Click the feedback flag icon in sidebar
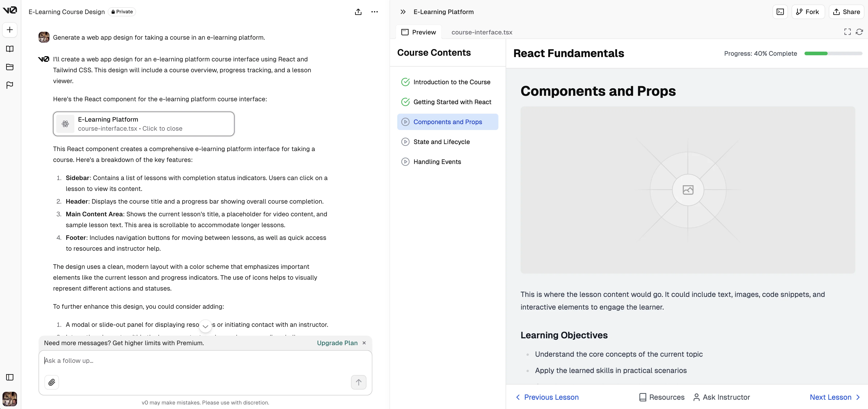 pos(10,85)
